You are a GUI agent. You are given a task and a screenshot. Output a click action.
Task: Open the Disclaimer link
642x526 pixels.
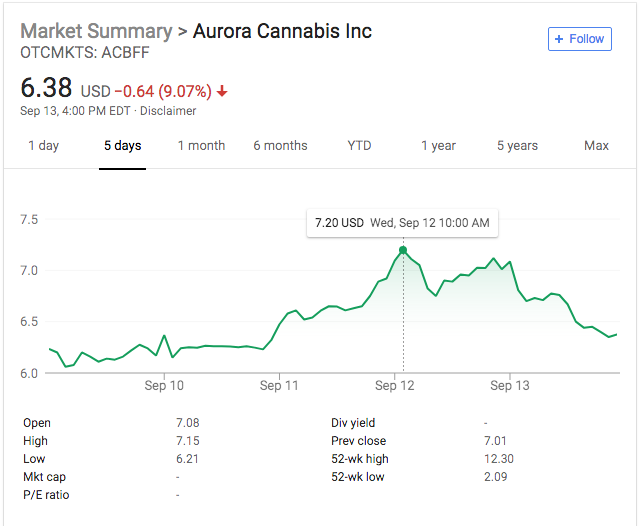tap(169, 111)
